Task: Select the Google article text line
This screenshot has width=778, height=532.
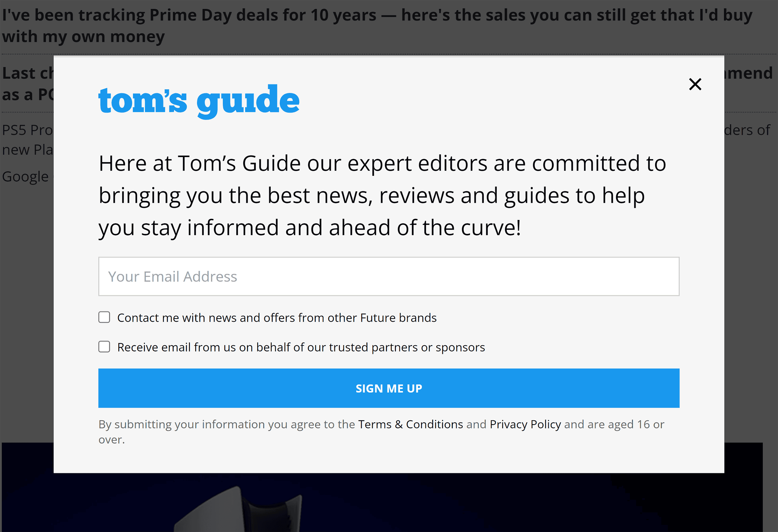Action: [x=25, y=176]
